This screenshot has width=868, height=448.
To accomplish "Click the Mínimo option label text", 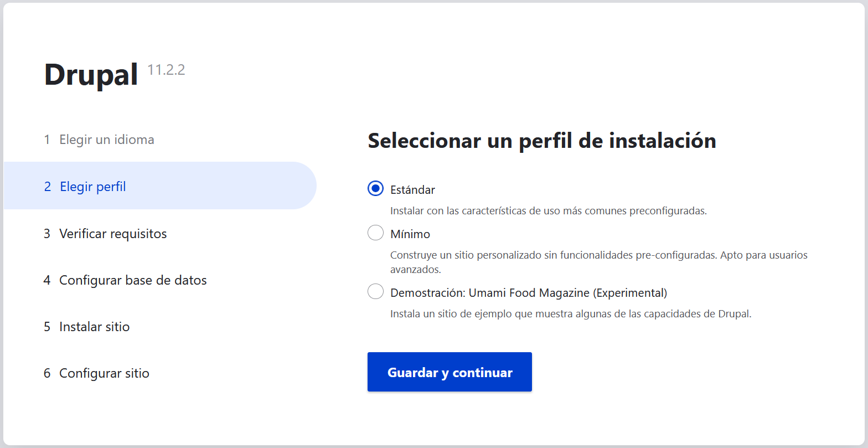I will pos(410,234).
